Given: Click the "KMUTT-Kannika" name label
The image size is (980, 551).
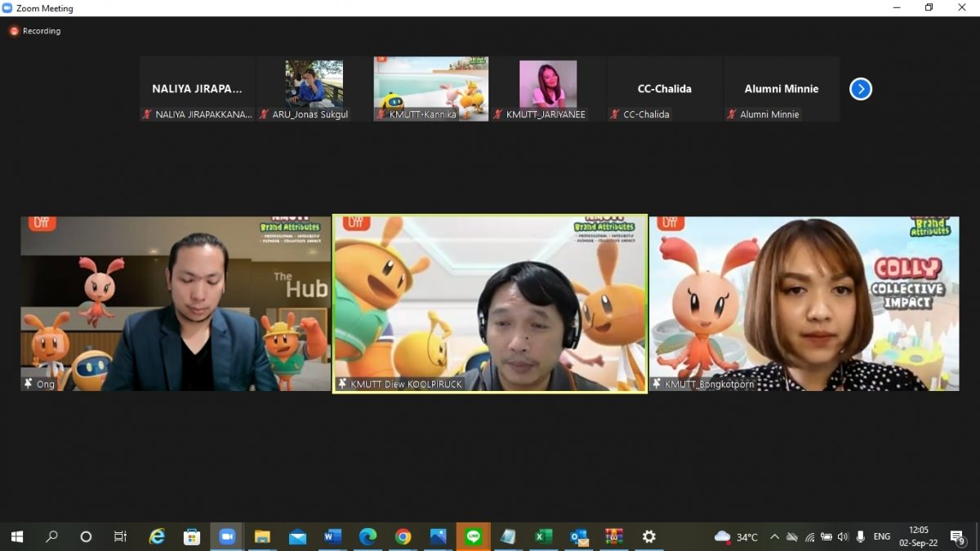Looking at the screenshot, I should click(x=423, y=115).
